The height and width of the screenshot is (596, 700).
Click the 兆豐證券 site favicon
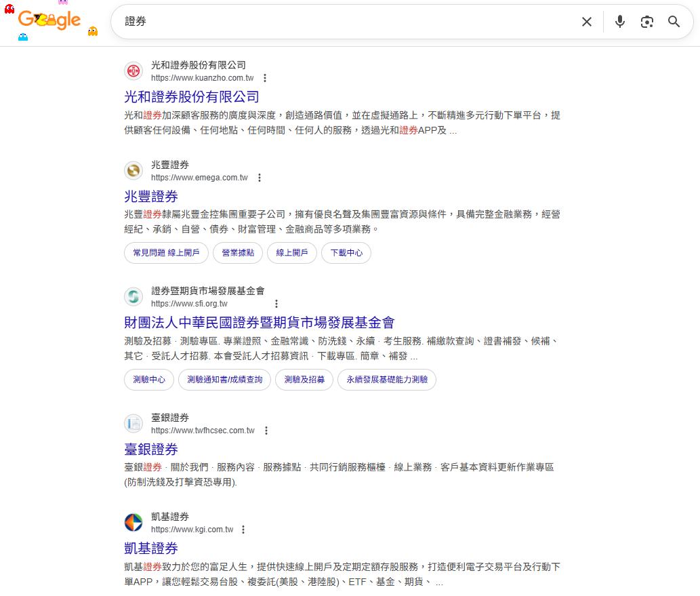click(x=133, y=170)
